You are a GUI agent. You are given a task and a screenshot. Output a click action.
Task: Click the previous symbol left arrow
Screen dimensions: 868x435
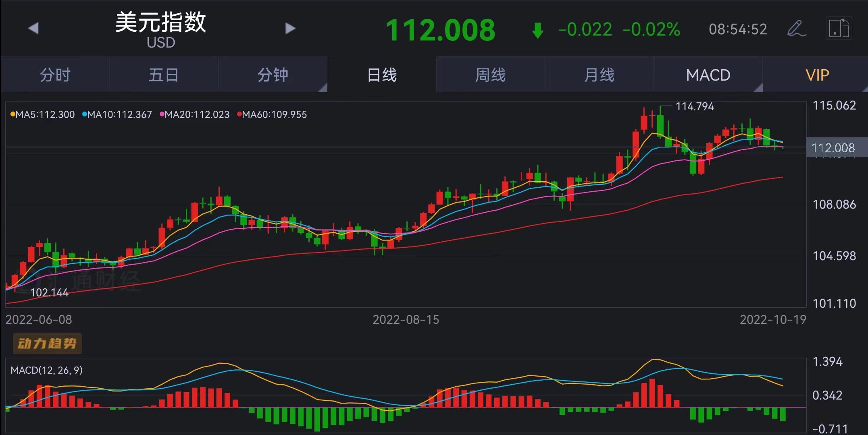click(33, 29)
